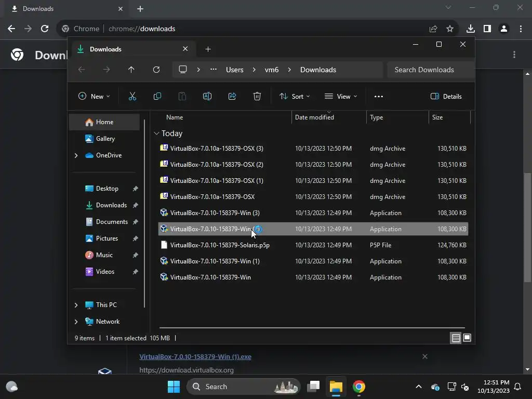The width and height of the screenshot is (532, 399).
Task: Select file VirtualBox-7.0.10a-158379-OSX (2)
Action: [313, 165]
